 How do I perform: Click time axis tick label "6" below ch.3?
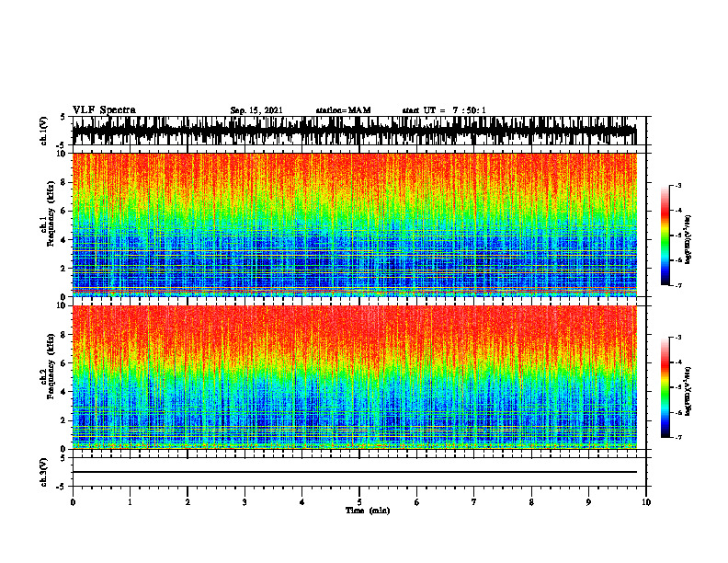(417, 502)
